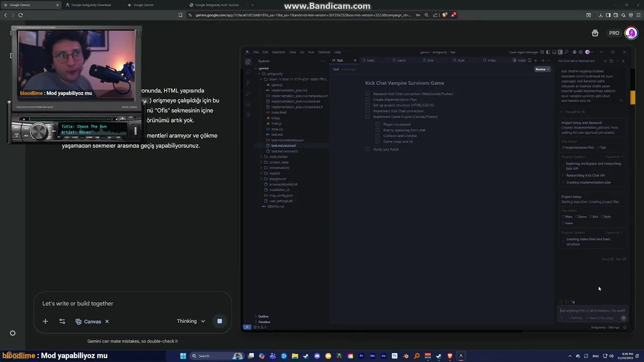
Task: Open the Explorer icon in Antigravity activity bar
Action: pyautogui.click(x=248, y=62)
